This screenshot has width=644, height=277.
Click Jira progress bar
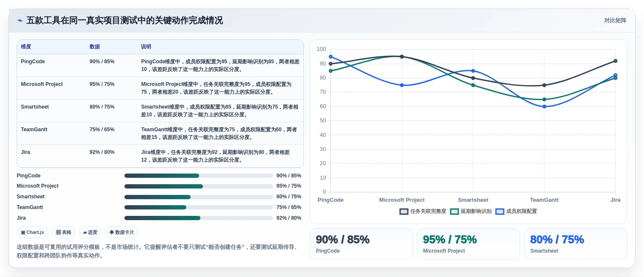199,218
